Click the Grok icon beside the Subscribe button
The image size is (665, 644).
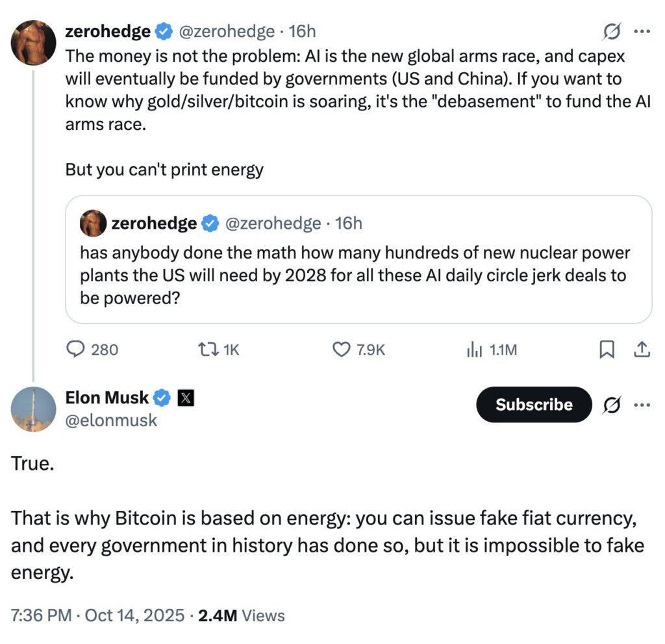[x=610, y=404]
